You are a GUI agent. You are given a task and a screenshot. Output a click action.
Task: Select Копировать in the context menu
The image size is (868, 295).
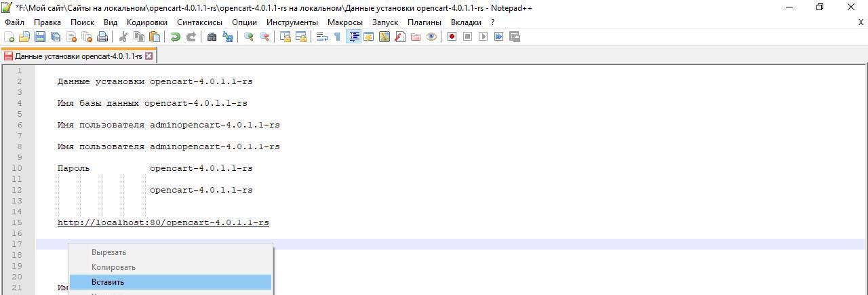point(113,267)
